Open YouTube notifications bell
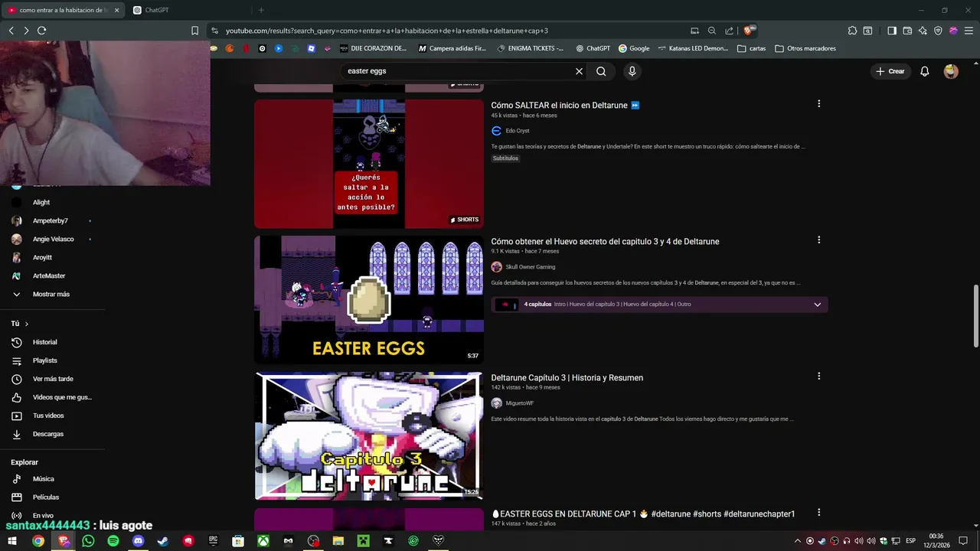This screenshot has width=980, height=551. (x=925, y=71)
